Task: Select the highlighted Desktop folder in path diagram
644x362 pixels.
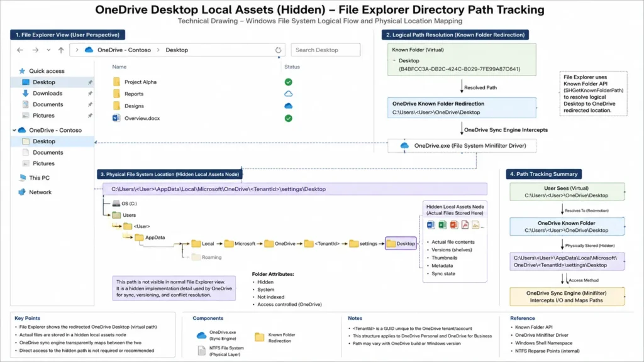Action: (x=401, y=243)
